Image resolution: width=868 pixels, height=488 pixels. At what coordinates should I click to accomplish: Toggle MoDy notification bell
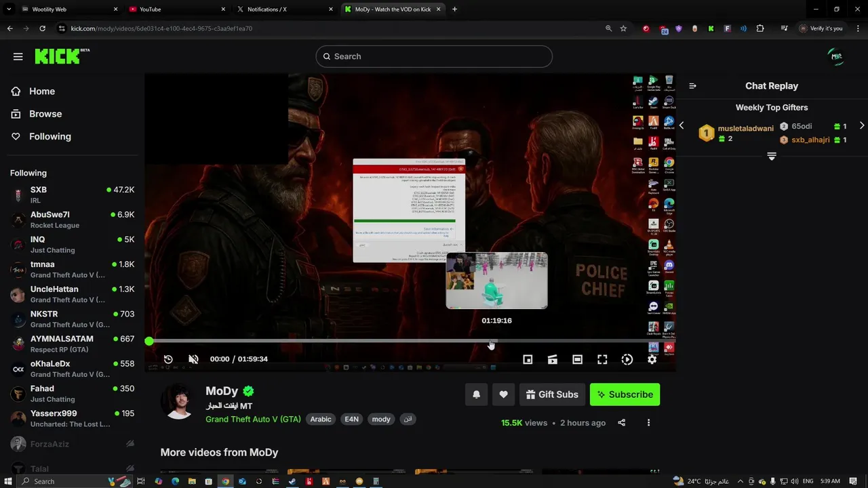[x=476, y=394]
